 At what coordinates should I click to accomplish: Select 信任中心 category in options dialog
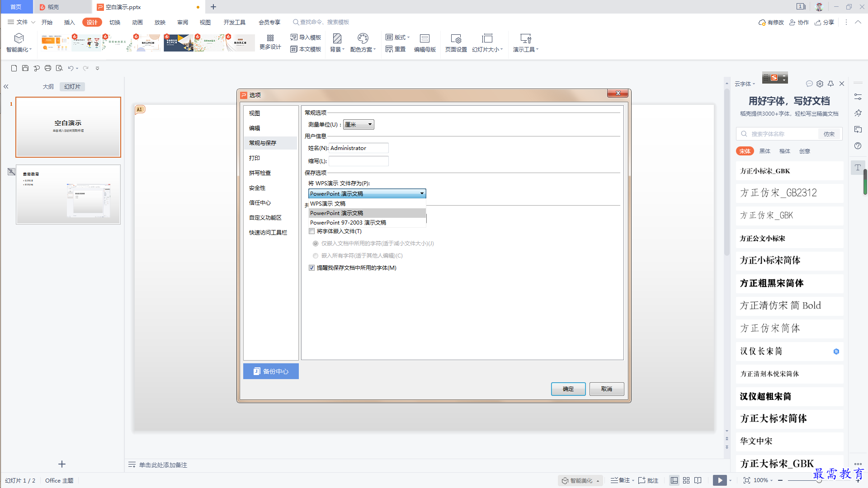click(x=270, y=203)
